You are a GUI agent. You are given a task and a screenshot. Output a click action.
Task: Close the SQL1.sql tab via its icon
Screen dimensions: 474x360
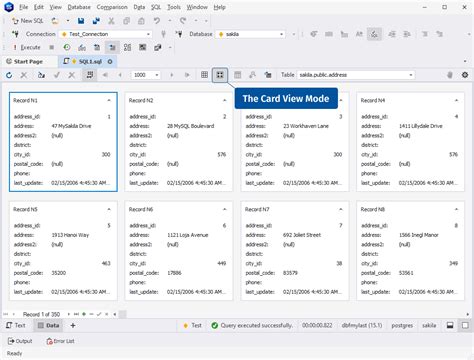(110, 62)
